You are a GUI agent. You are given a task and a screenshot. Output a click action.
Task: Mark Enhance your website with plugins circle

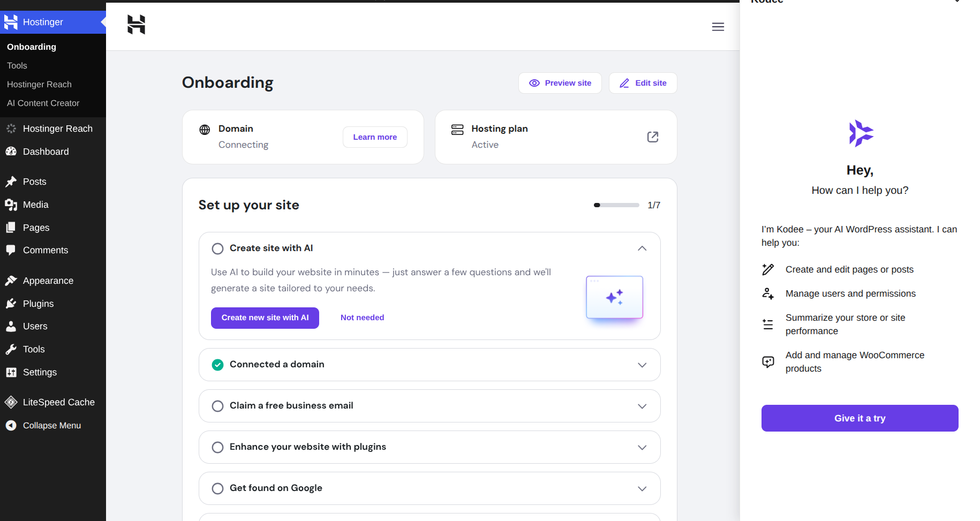tap(217, 447)
